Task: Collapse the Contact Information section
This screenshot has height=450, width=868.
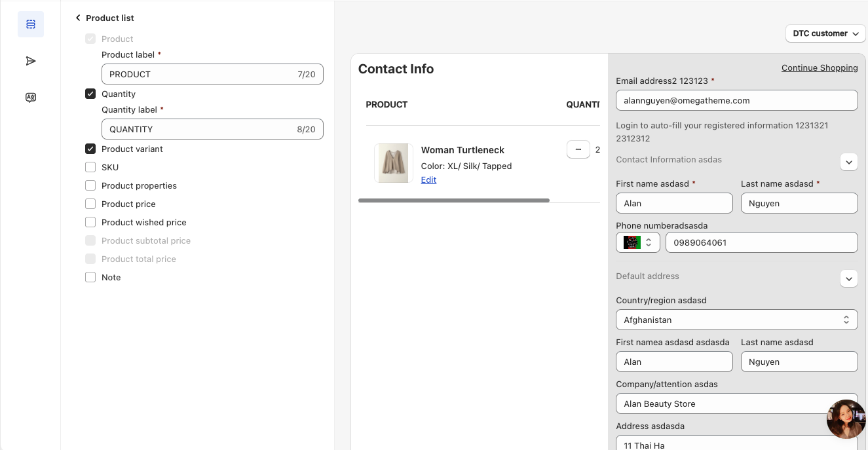Action: pyautogui.click(x=848, y=162)
